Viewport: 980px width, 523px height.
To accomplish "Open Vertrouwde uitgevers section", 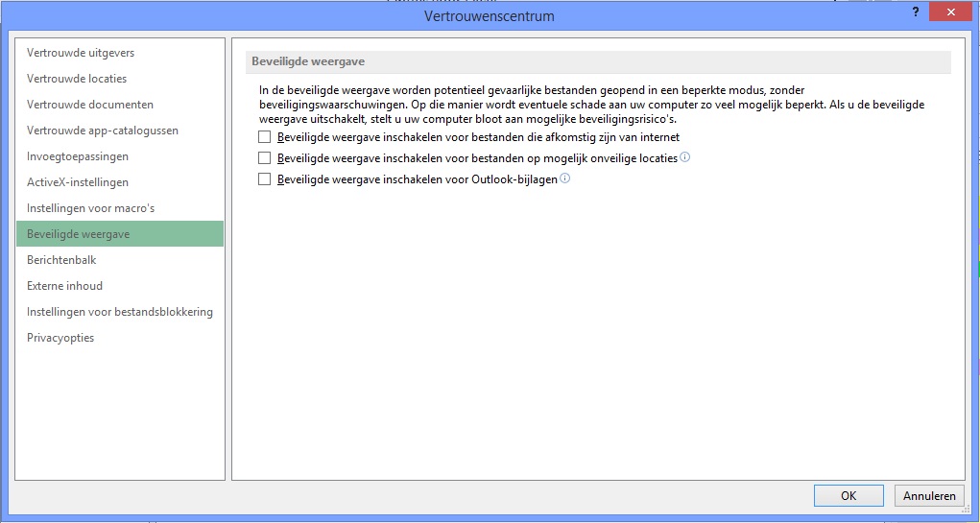I will click(81, 53).
